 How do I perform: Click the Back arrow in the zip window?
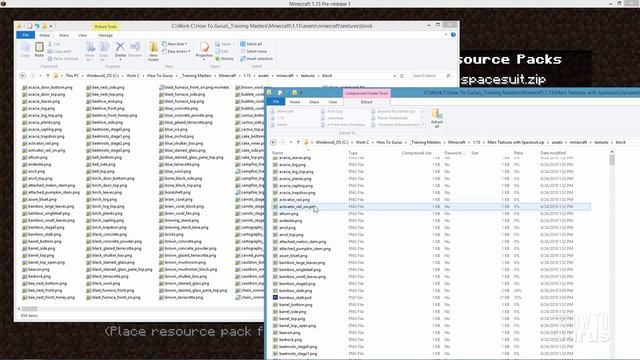click(273, 142)
